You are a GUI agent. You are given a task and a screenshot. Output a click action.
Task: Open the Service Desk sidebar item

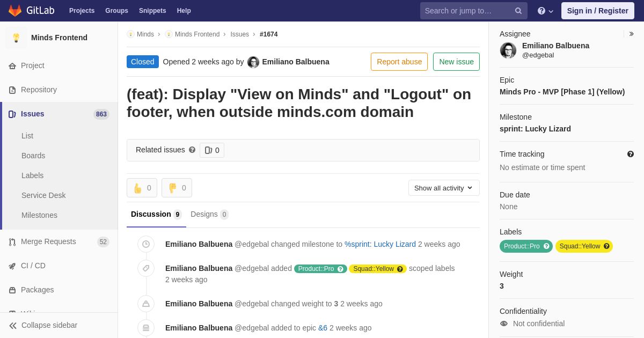tap(43, 195)
